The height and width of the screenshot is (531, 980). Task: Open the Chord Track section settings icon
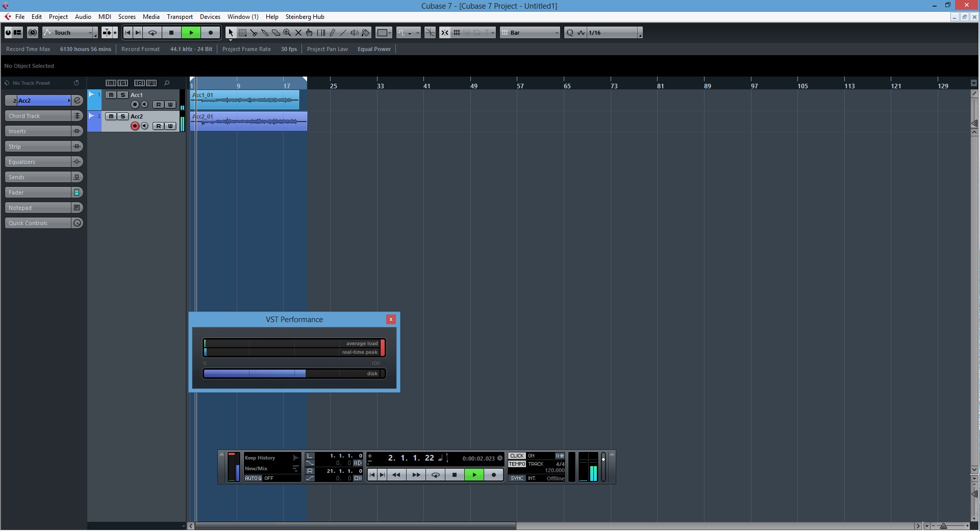click(x=77, y=116)
